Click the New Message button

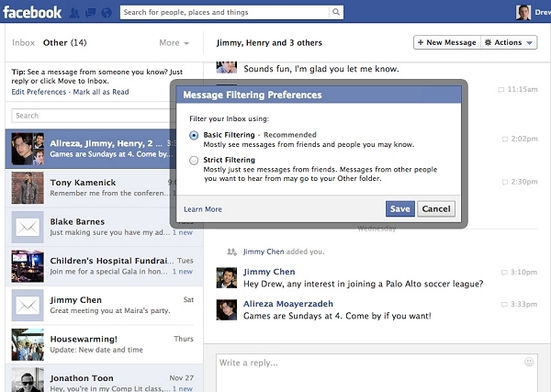coord(447,42)
